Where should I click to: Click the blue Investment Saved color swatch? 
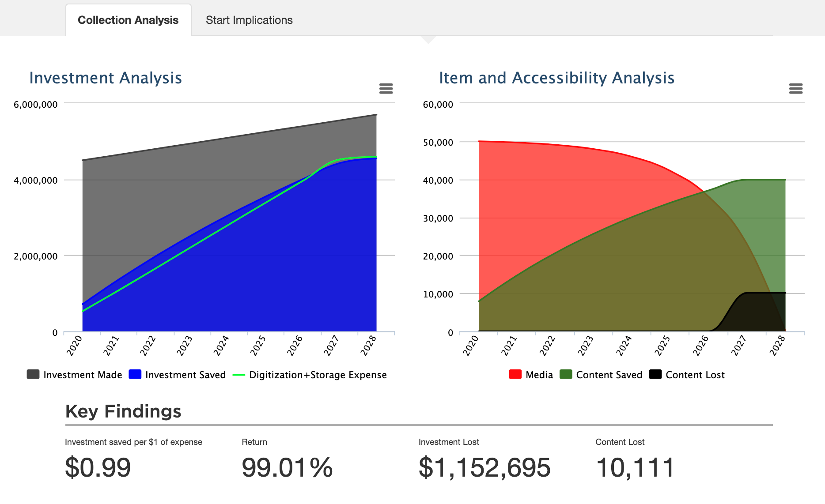coord(135,374)
